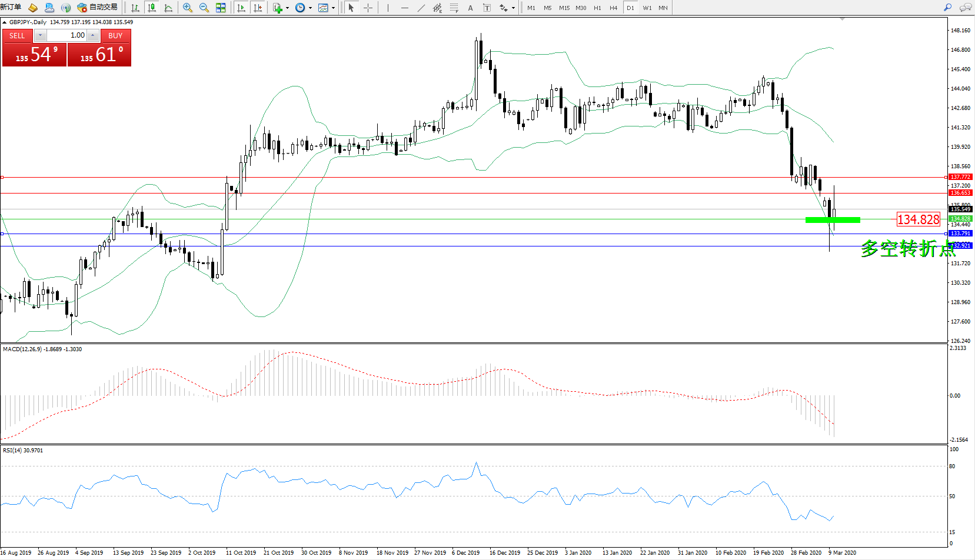Toggle 自动交易 auto trading button
This screenshot has height=560, width=975.
click(x=98, y=8)
